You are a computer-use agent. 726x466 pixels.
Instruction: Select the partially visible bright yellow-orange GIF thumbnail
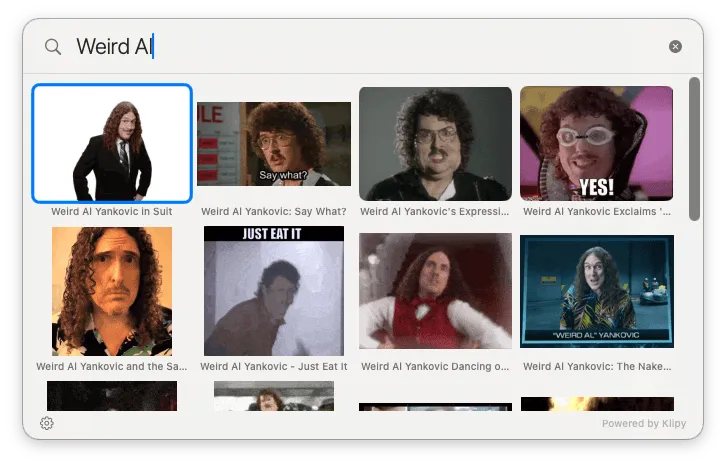(597, 404)
